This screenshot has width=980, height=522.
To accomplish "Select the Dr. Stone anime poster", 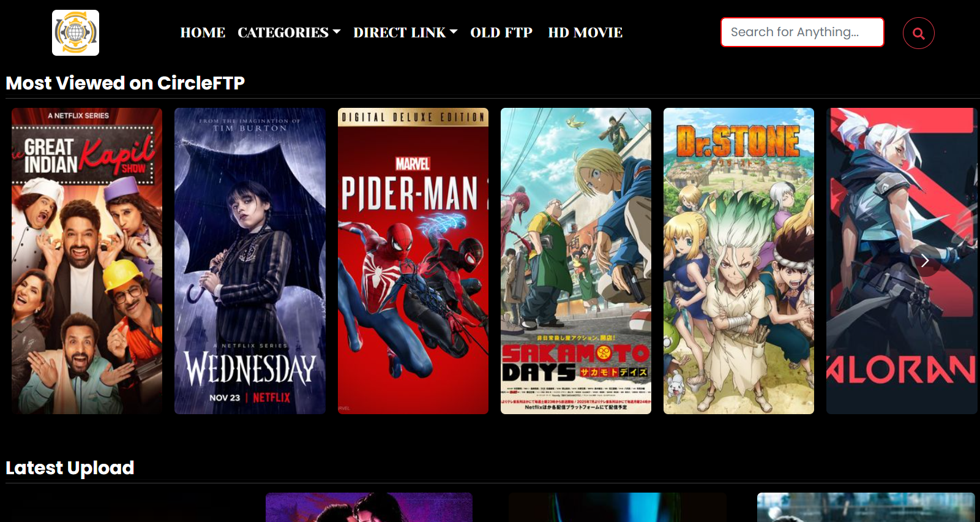I will 739,261.
